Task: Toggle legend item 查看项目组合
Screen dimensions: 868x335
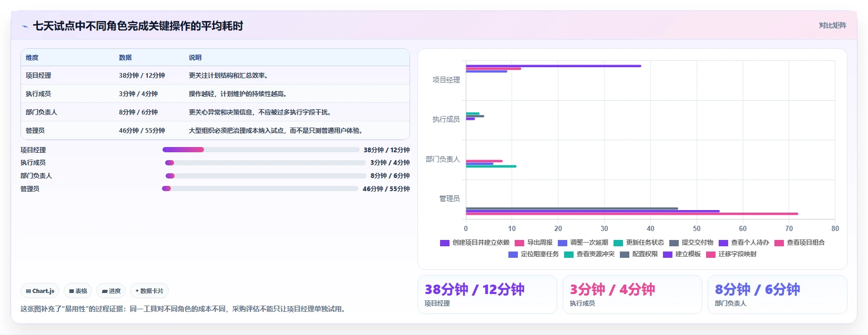Action: [800, 243]
